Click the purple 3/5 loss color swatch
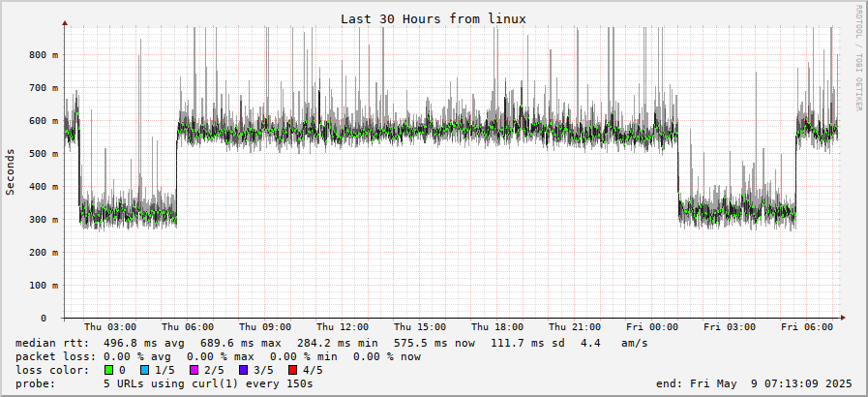This screenshot has height=397, width=868. coord(244,370)
